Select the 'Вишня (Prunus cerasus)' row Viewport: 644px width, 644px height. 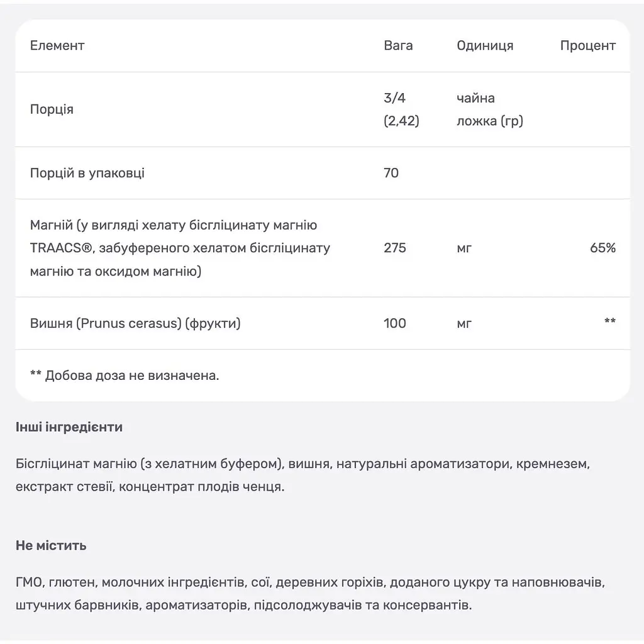(323, 323)
